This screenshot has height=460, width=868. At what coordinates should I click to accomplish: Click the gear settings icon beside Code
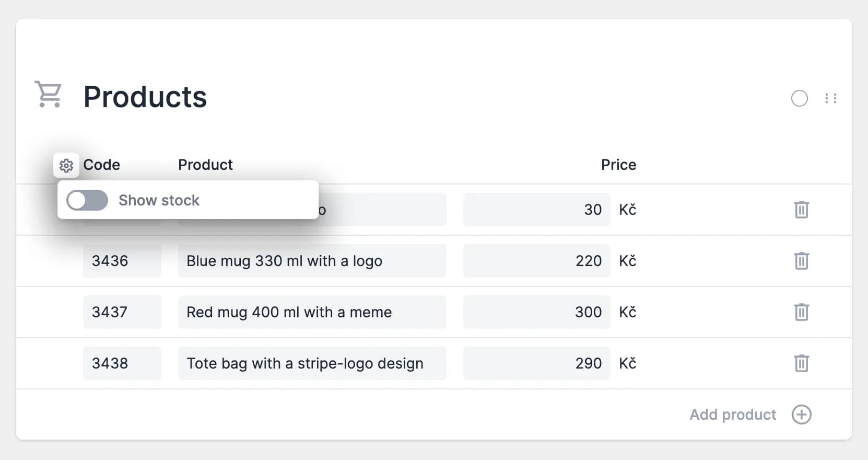(66, 166)
